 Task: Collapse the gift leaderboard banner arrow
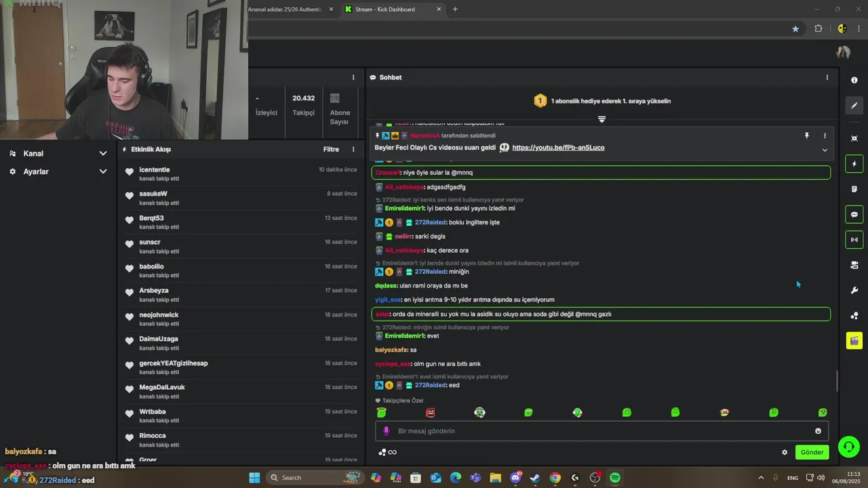601,119
